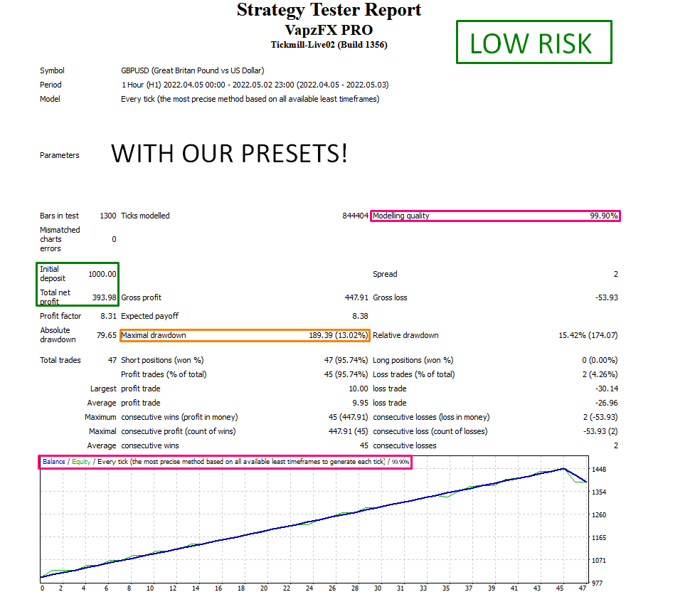Select the largest loss trade value -30.14

606,389
